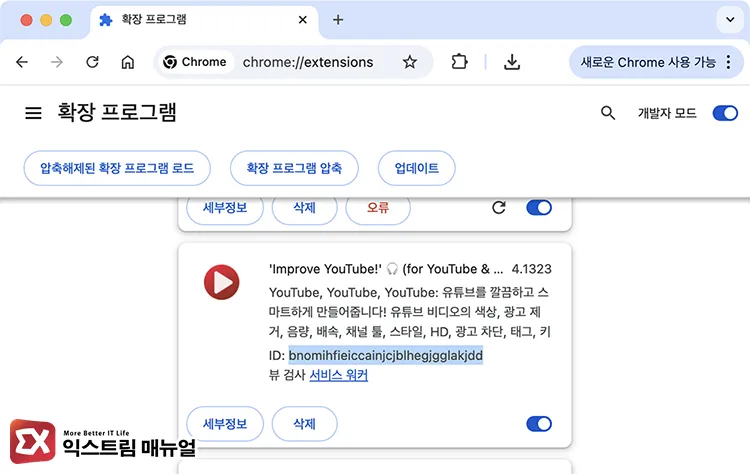750x474 pixels.
Task: Open downloads with the download arrow icon
Action: (512, 62)
